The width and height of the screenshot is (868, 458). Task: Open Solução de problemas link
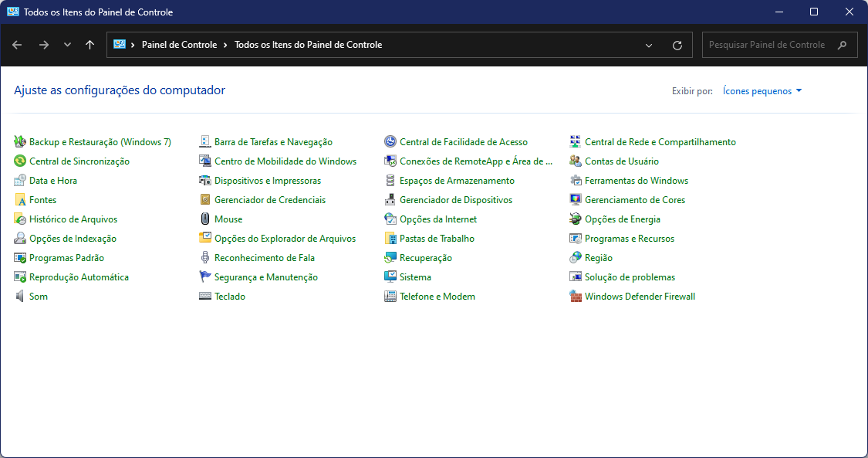pyautogui.click(x=630, y=277)
